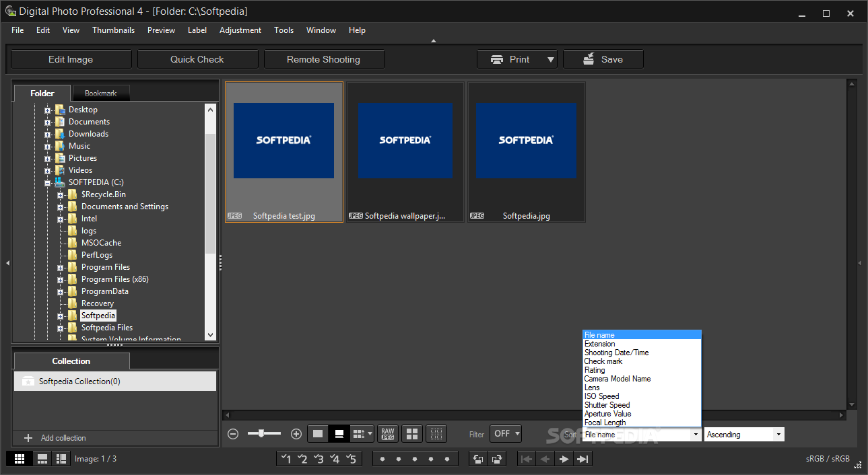Jump to last image icon
The height and width of the screenshot is (475, 868).
click(583, 459)
